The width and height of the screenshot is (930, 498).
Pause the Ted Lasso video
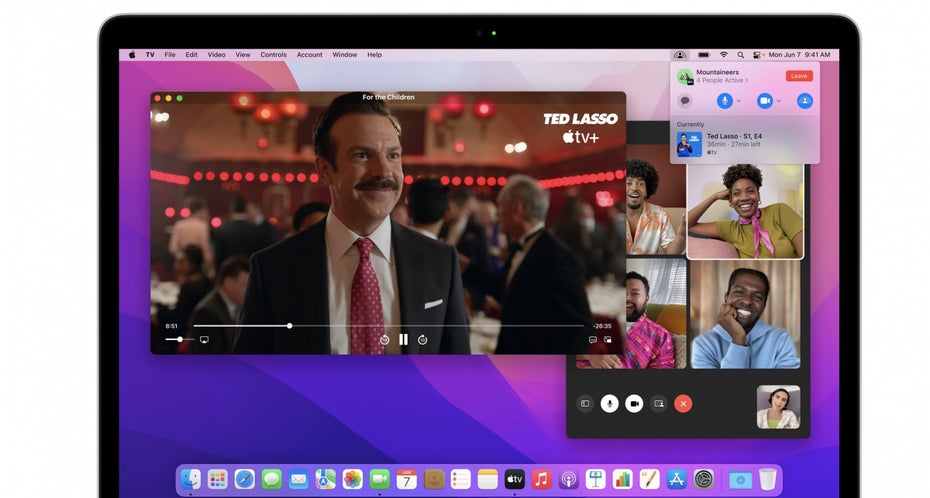point(403,340)
